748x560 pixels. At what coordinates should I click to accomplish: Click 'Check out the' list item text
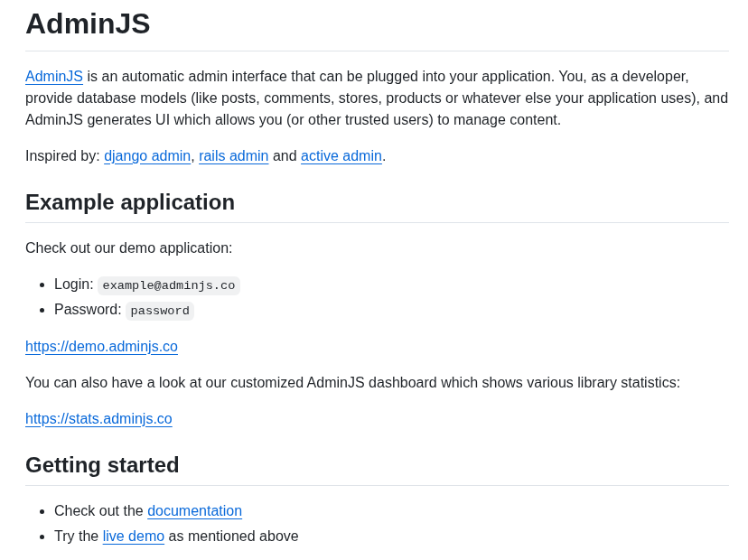tap(98, 511)
